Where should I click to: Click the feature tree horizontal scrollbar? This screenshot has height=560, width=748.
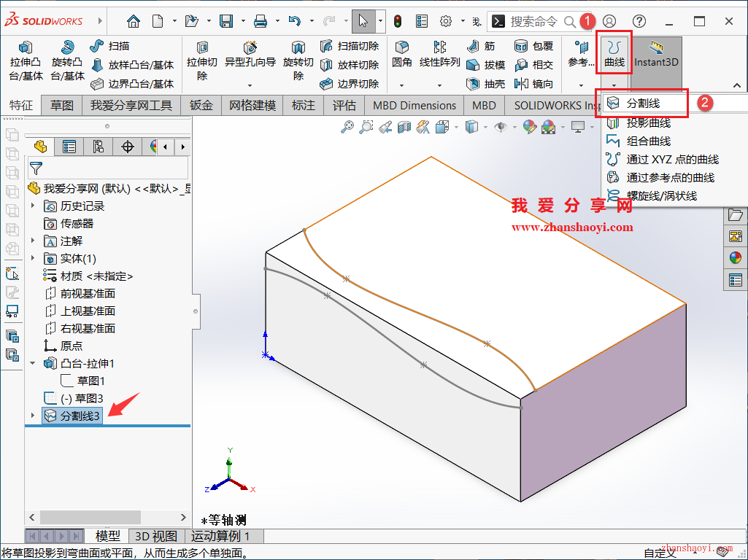click(x=90, y=517)
